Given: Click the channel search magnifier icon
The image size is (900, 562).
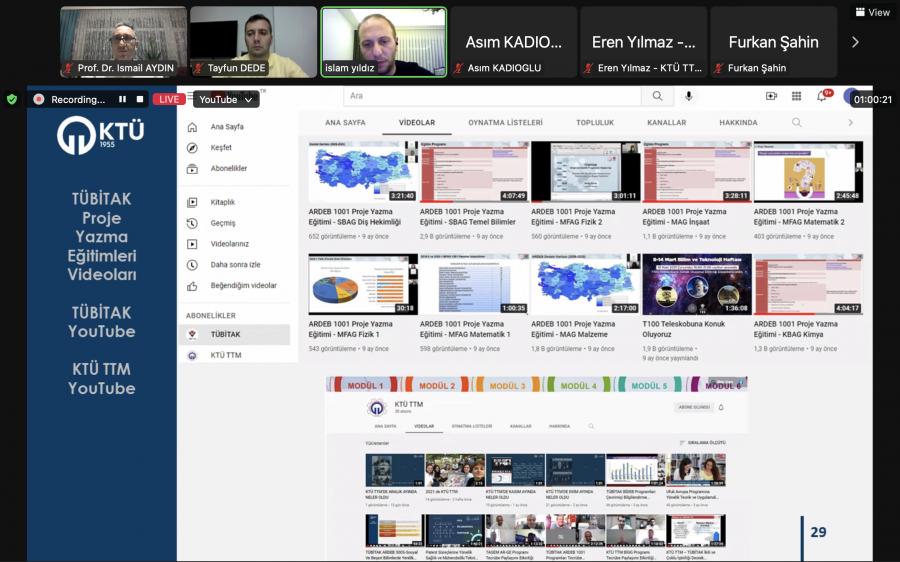Looking at the screenshot, I should pos(797,122).
